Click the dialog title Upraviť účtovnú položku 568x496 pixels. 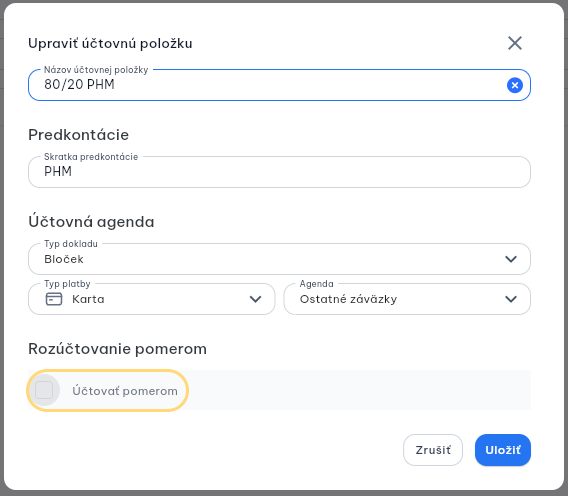coord(110,43)
